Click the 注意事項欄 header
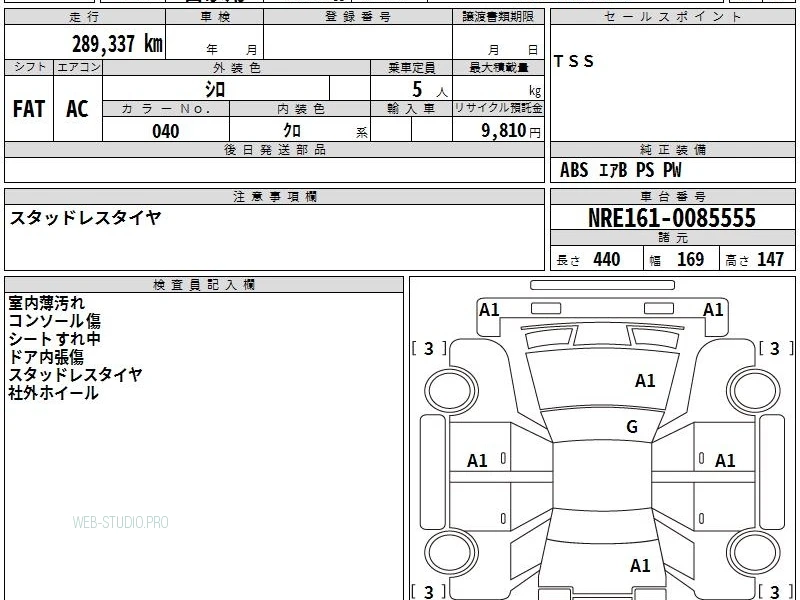Viewport: 800px width, 600px height. click(274, 196)
